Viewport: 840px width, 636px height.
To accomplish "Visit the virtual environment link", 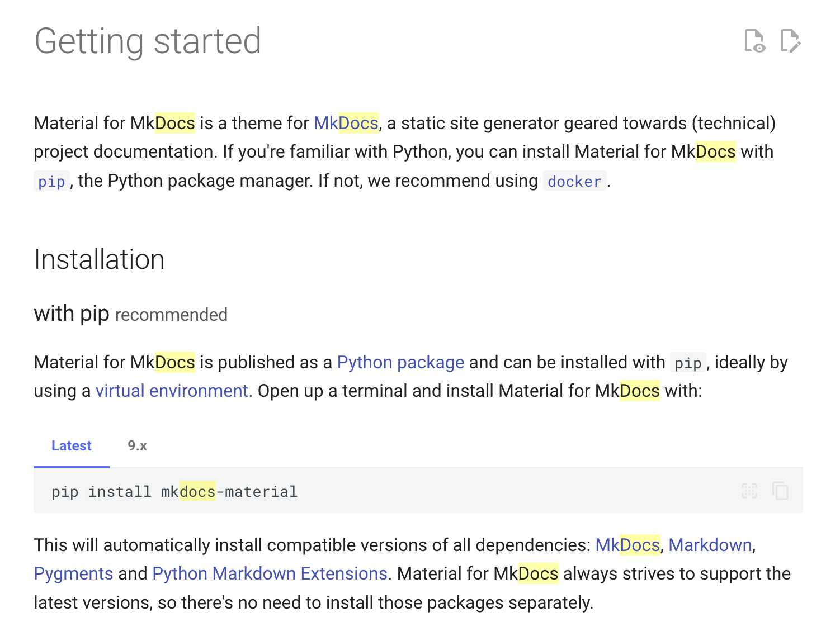I will pyautogui.click(x=172, y=391).
